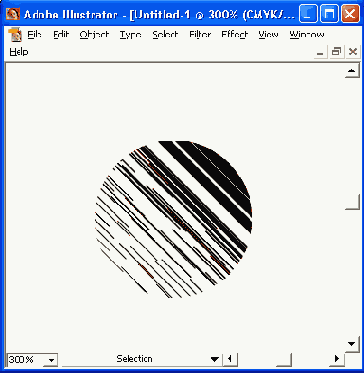
Task: Close the Adobe Illustrator application
Action: tap(350, 14)
